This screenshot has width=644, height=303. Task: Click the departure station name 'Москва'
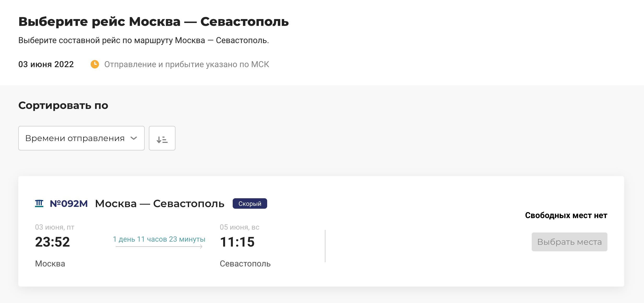pyautogui.click(x=50, y=264)
